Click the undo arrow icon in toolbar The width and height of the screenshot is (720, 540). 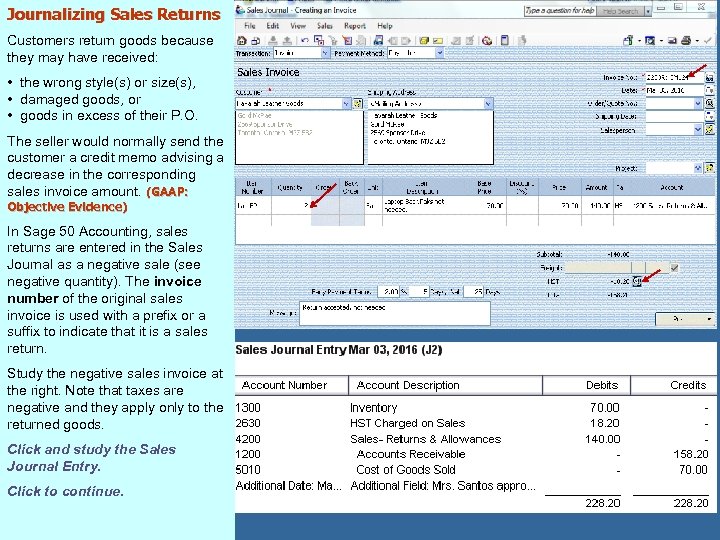tap(305, 40)
